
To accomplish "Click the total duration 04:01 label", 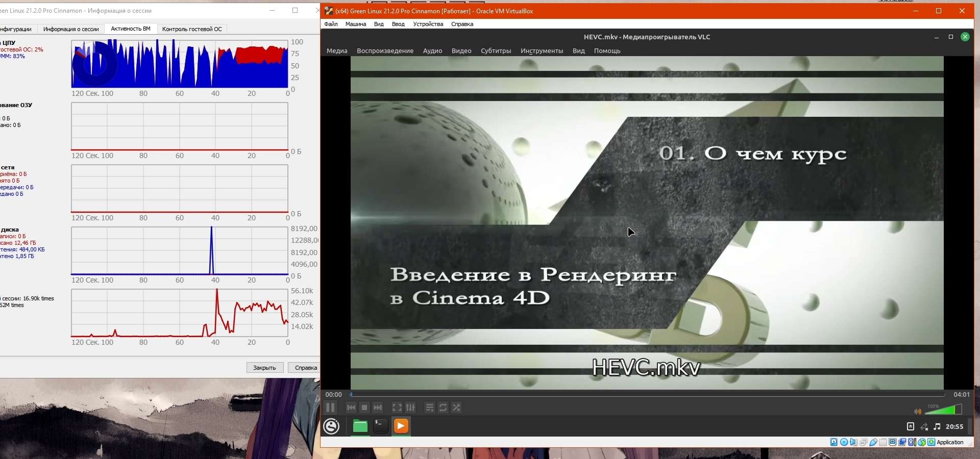I will [962, 394].
